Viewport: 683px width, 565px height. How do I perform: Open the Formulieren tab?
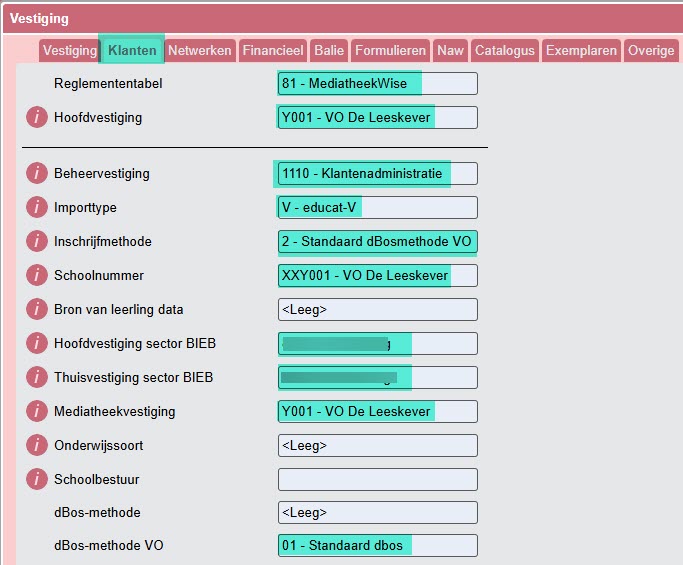click(x=390, y=51)
